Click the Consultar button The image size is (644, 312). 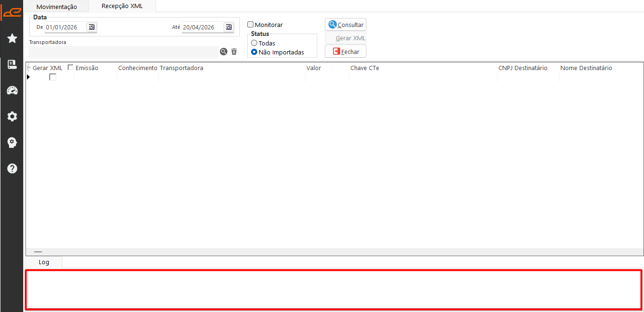pos(346,25)
